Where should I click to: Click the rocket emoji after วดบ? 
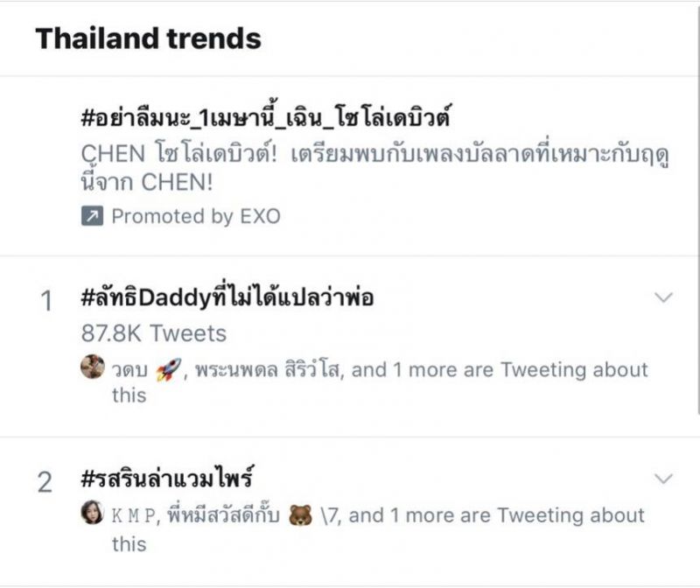[166, 369]
